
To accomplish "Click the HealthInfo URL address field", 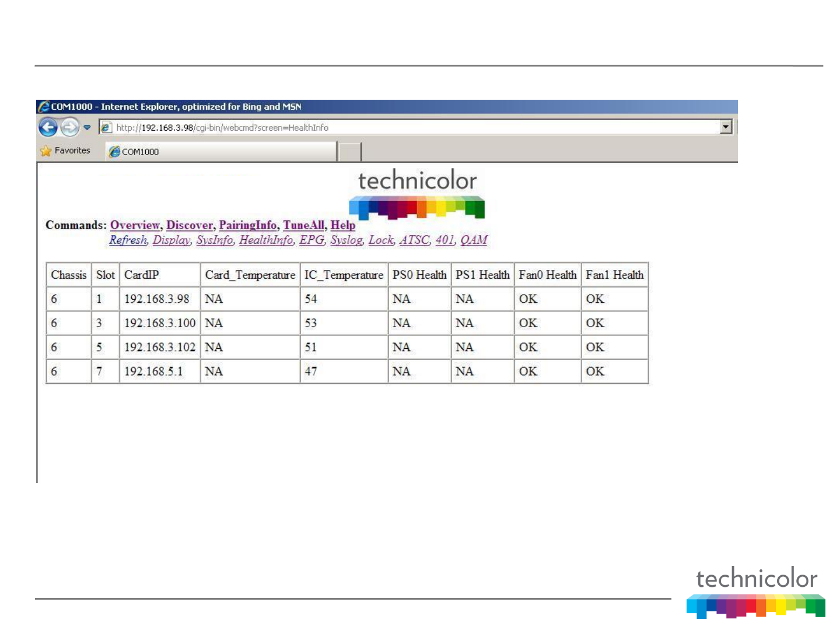I will tap(415, 127).
